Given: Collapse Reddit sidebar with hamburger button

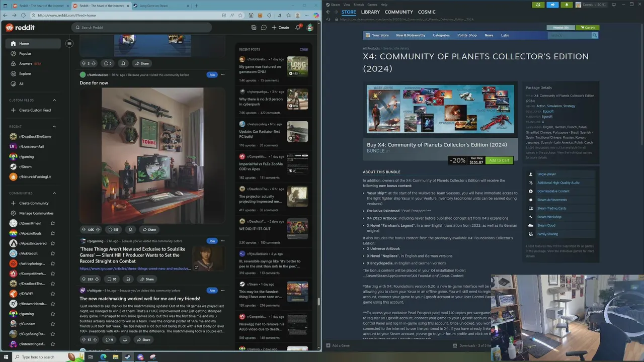Looking at the screenshot, I should point(69,44).
